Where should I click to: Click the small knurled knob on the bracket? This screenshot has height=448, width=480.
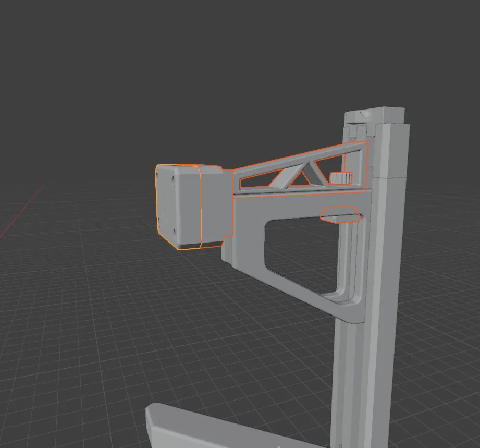pyautogui.click(x=340, y=177)
